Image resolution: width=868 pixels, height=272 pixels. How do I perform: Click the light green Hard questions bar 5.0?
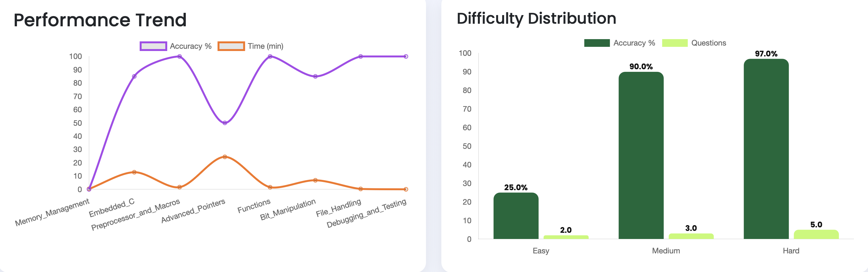point(816,234)
